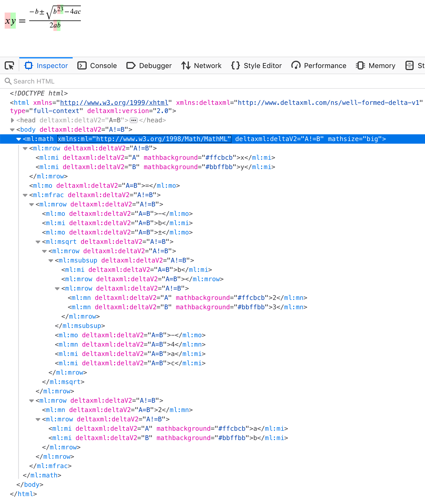Collapse the selected ml:math node

[19, 139]
